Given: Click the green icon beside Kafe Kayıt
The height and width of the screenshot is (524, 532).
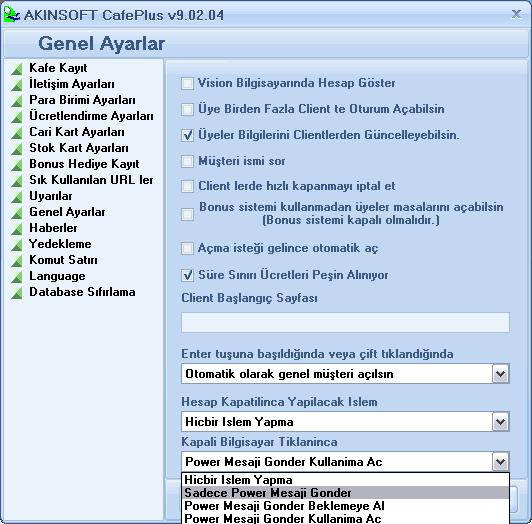Looking at the screenshot, I should 17,69.
